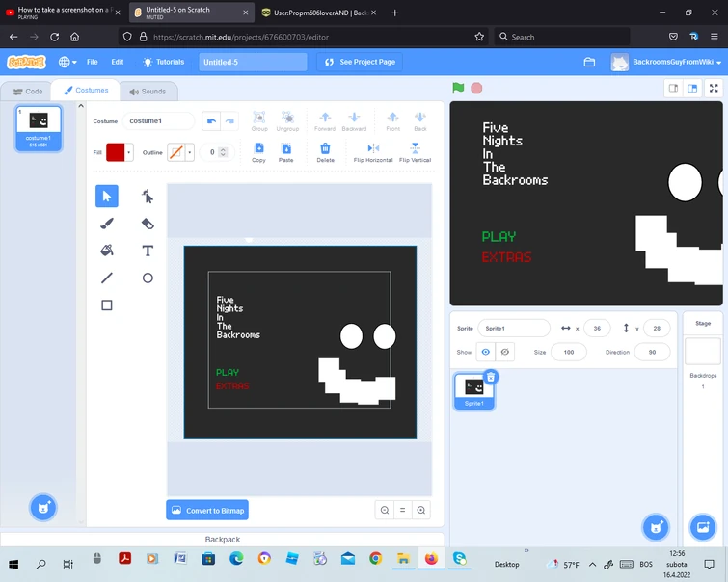Viewport: 728px width, 582px height.
Task: Select the Fill bucket tool
Action: tap(107, 251)
